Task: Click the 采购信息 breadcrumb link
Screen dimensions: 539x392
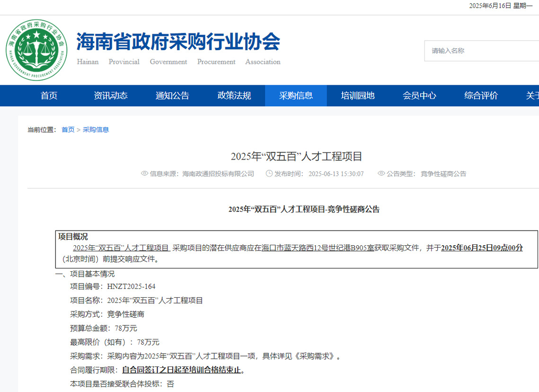Action: (96, 130)
